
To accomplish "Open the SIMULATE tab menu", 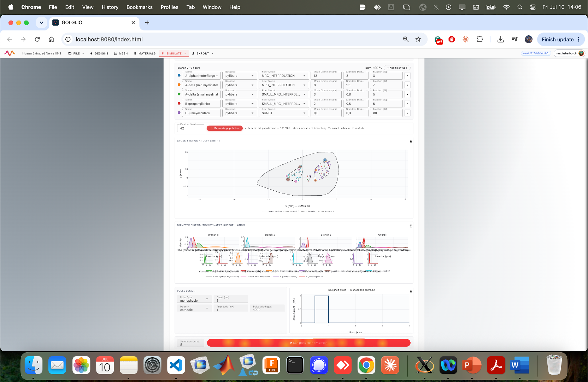I will [x=174, y=53].
